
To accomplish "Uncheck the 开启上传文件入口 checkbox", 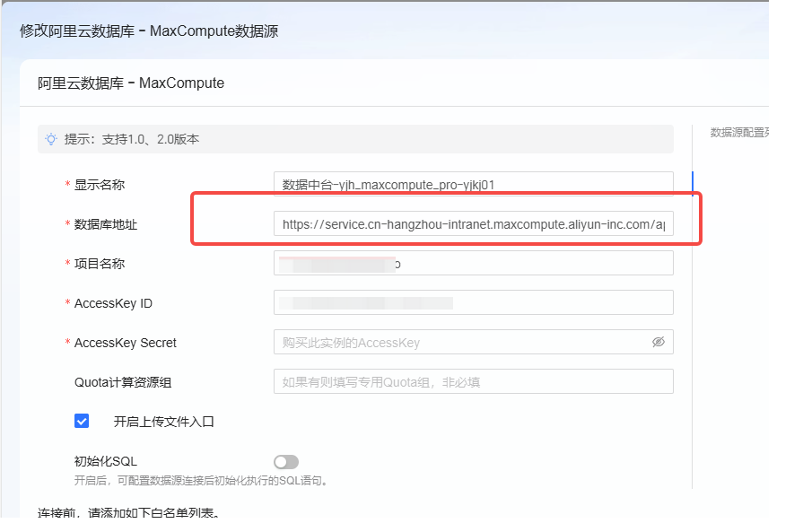I will (83, 421).
